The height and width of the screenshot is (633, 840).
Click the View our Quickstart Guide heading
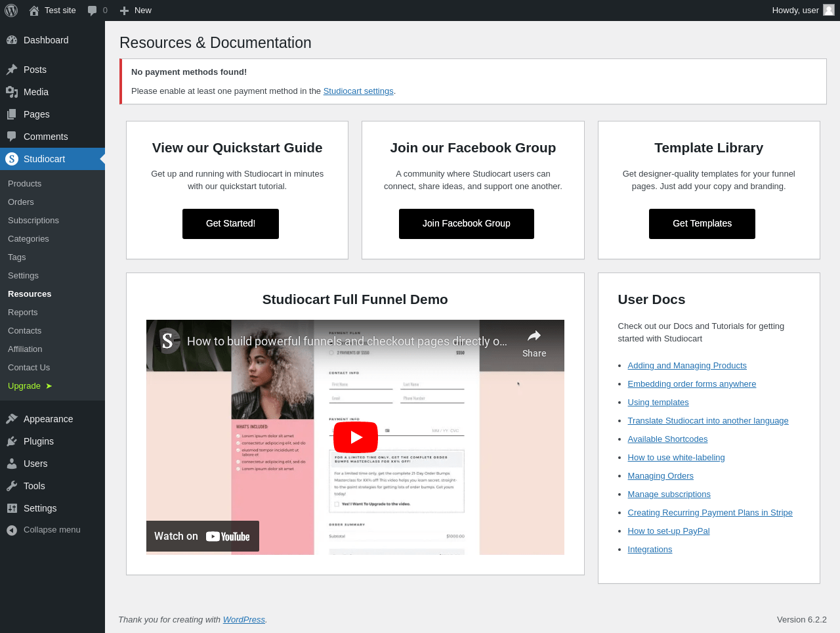238,148
